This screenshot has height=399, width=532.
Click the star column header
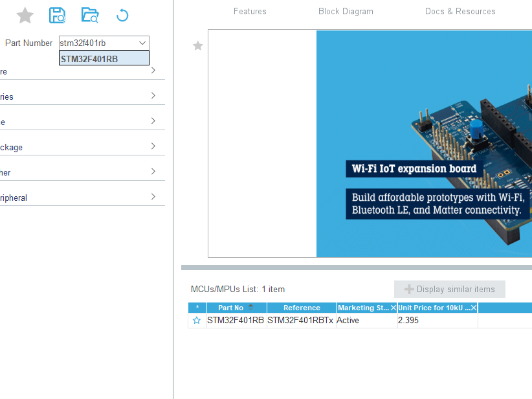197,308
